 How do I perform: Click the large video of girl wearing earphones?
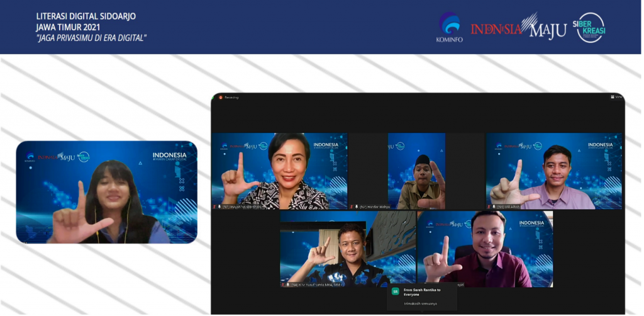(106, 192)
